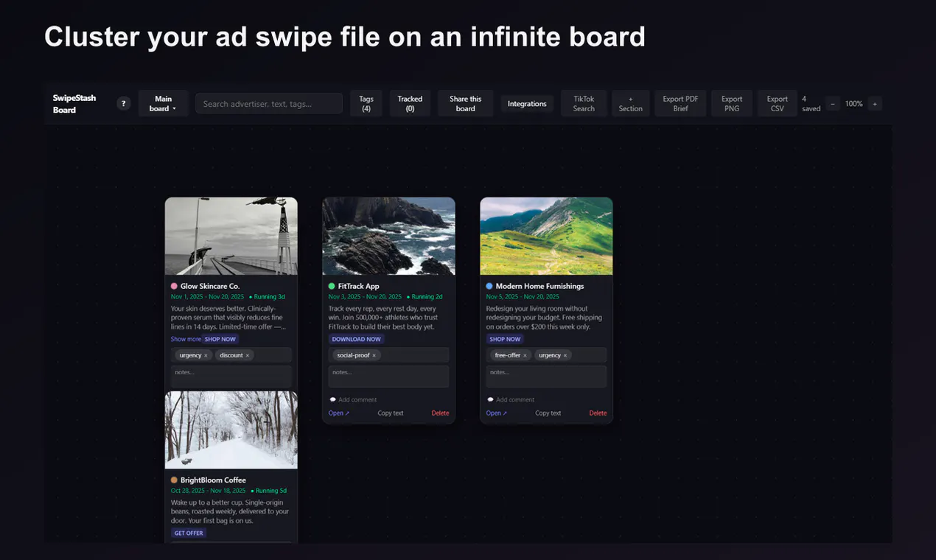Remove the free-offer tag on Modern Home
Viewport: 936px width, 560px height.
tap(525, 355)
